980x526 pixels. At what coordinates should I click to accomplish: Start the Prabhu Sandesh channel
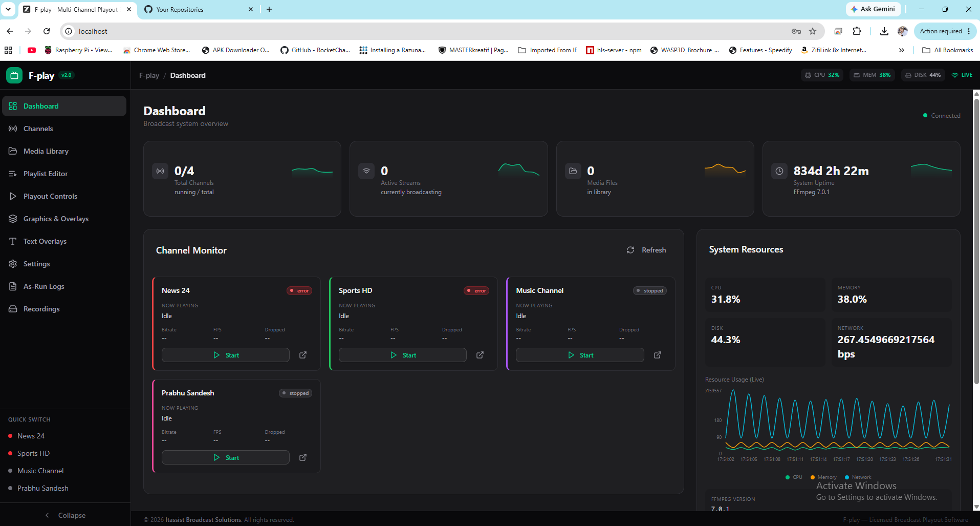pos(226,457)
